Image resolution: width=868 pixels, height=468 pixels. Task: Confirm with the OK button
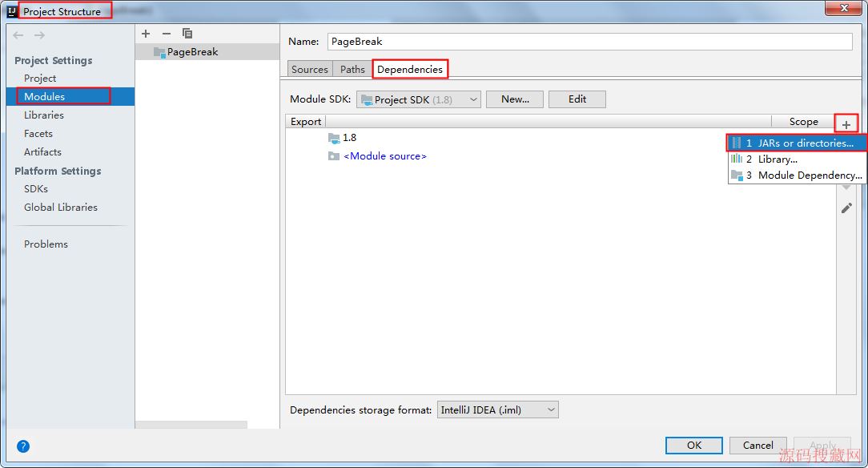[x=694, y=446]
